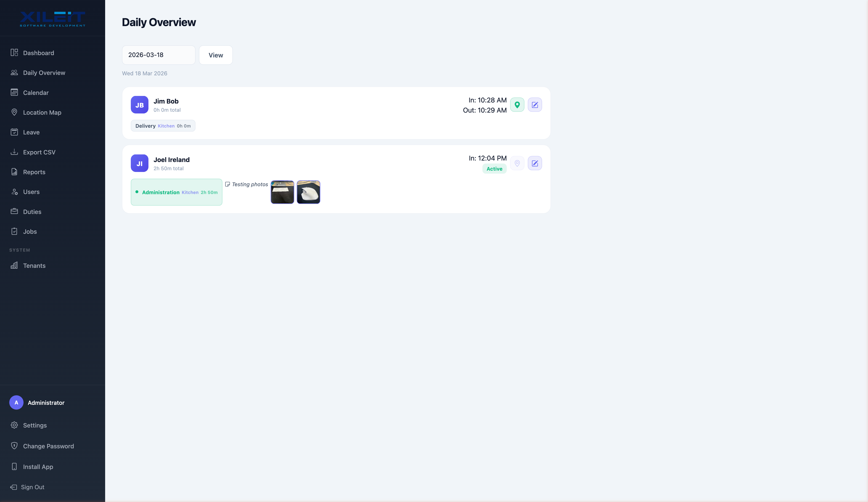Select the Administration Kitchen duty chip

[176, 192]
